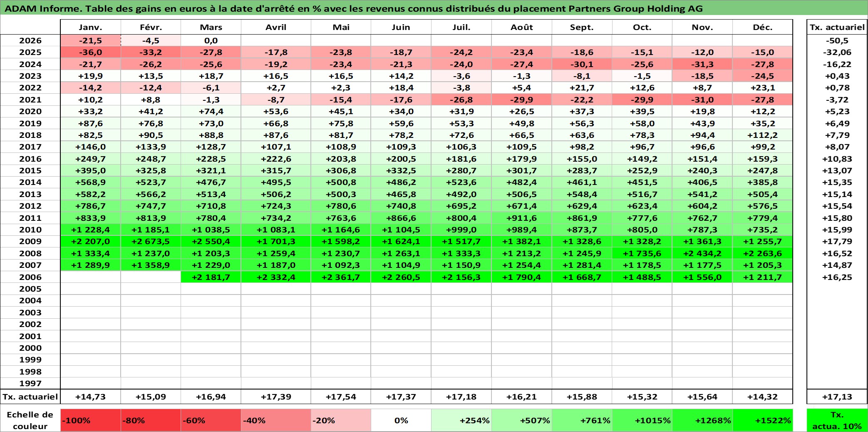Image resolution: width=868 pixels, height=432 pixels.
Task: Click the -60% color scale swatch
Action: tap(211, 420)
